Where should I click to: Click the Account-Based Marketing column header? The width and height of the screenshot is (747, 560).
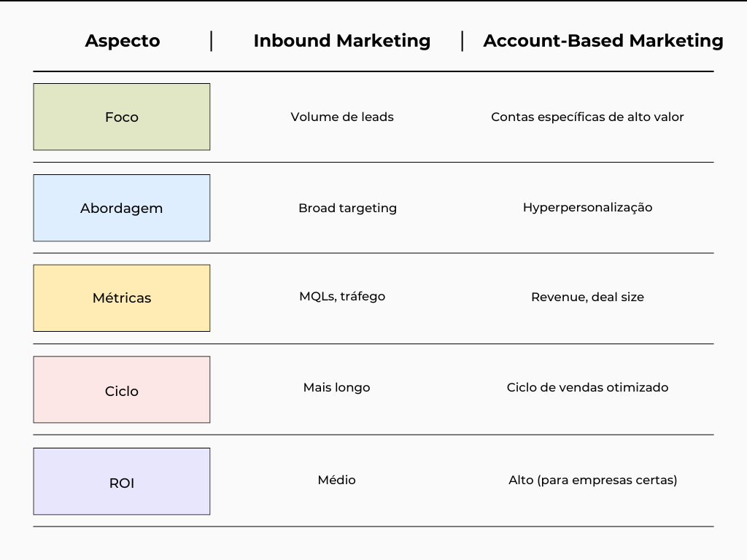tap(603, 41)
